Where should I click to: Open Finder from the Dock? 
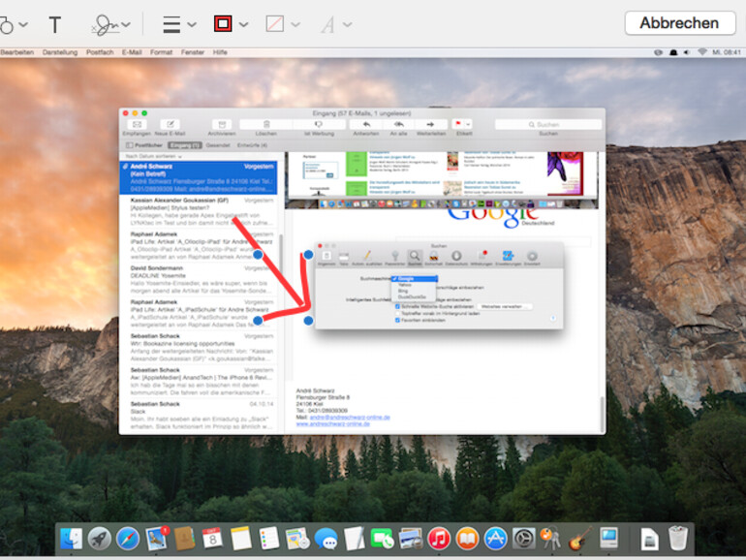click(72, 539)
